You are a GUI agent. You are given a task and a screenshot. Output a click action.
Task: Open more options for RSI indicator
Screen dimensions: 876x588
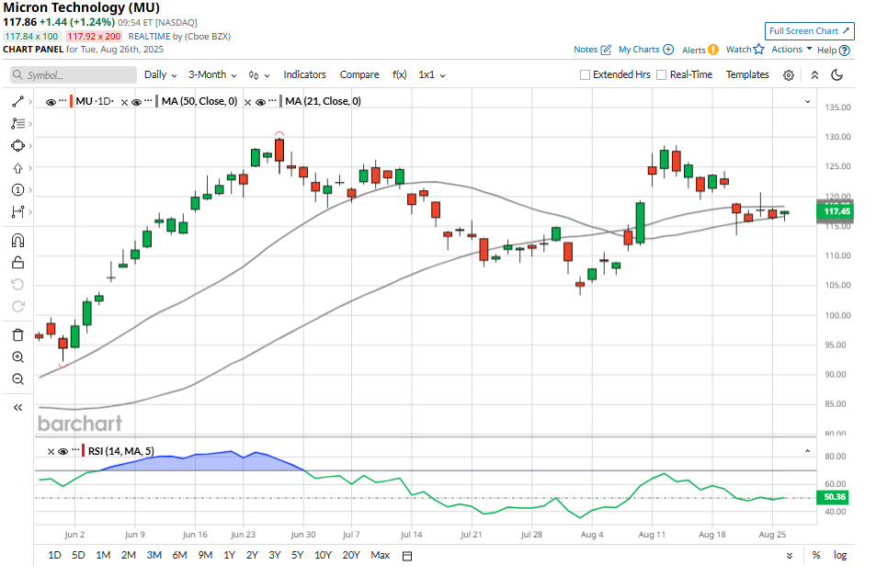[75, 450]
